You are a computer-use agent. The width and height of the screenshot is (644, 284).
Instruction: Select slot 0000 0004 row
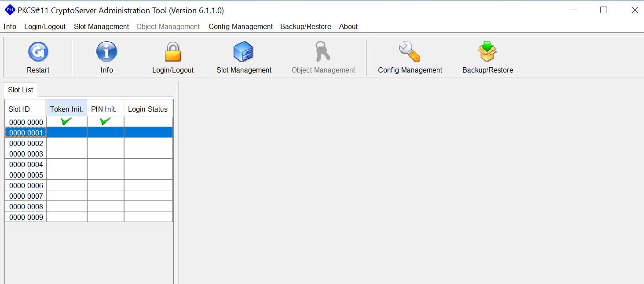click(x=89, y=164)
